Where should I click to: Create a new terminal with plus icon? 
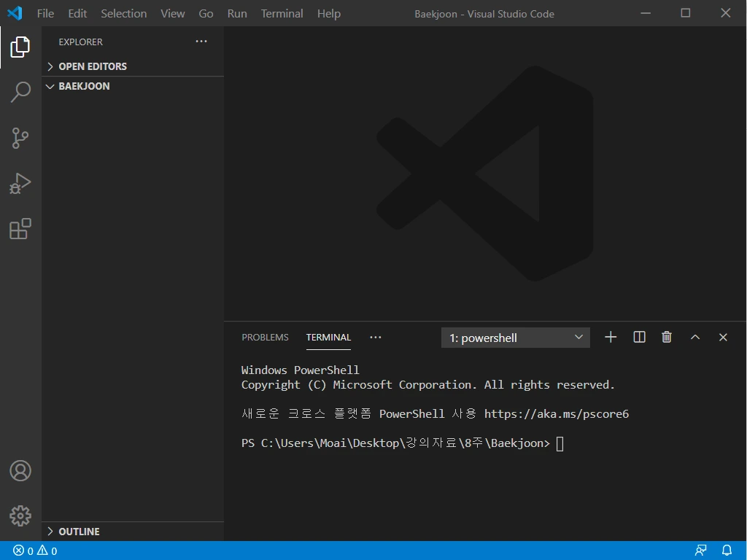tap(611, 337)
